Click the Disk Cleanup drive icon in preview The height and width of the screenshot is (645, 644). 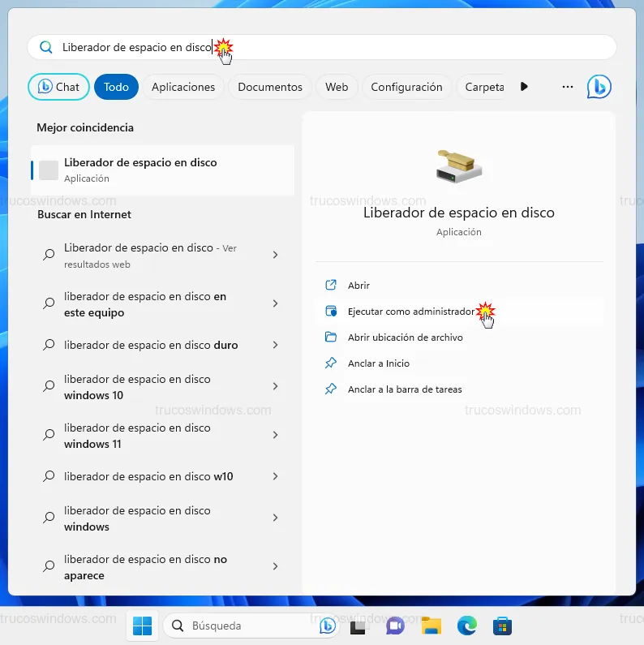tap(458, 166)
